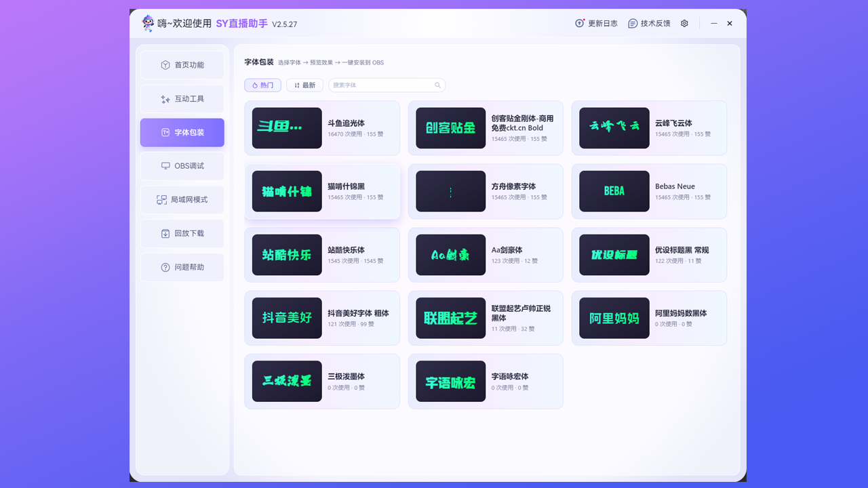The width and height of the screenshot is (868, 488).
Task: Click the Bebas Neue font name text
Action: (675, 186)
